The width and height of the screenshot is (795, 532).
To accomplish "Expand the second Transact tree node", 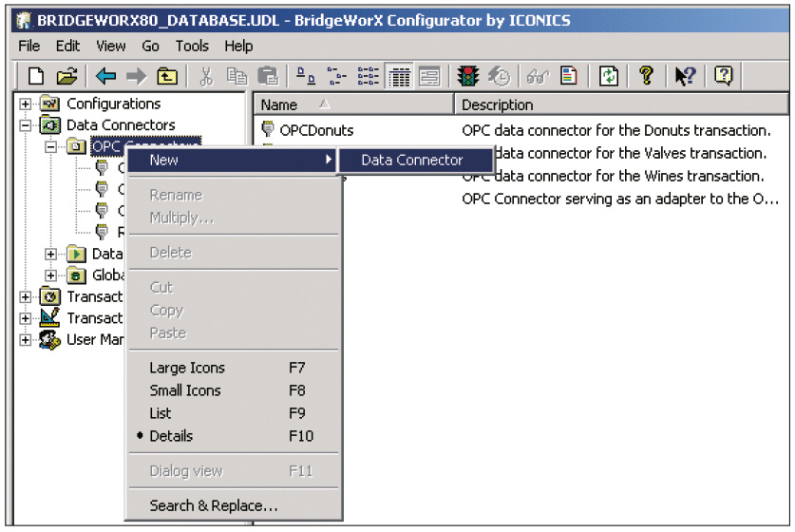I will 25,318.
